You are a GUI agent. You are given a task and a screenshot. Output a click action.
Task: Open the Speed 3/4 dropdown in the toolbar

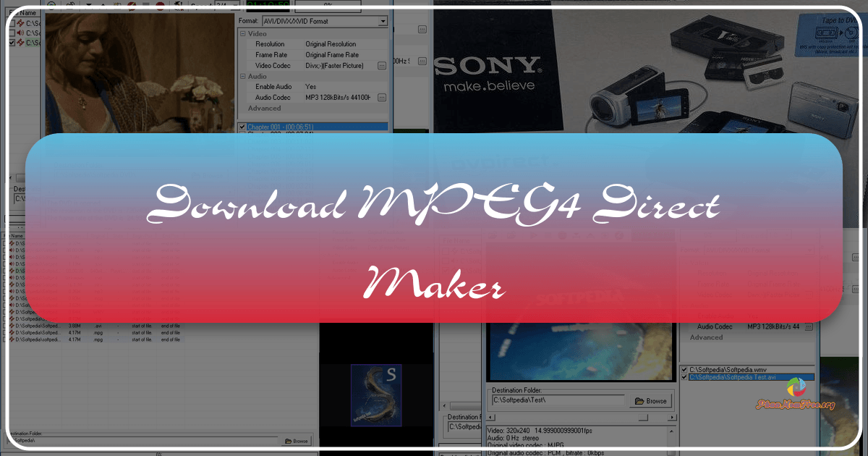(x=237, y=6)
